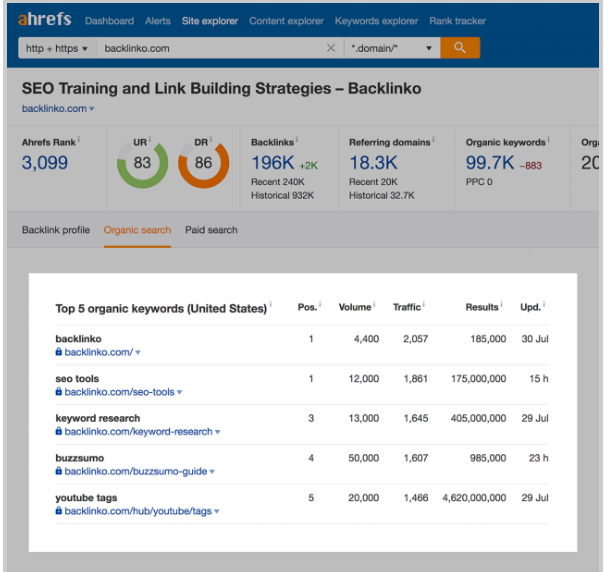This screenshot has width=605, height=572.
Task: Clear the backlinko.com search field with X
Action: [331, 48]
